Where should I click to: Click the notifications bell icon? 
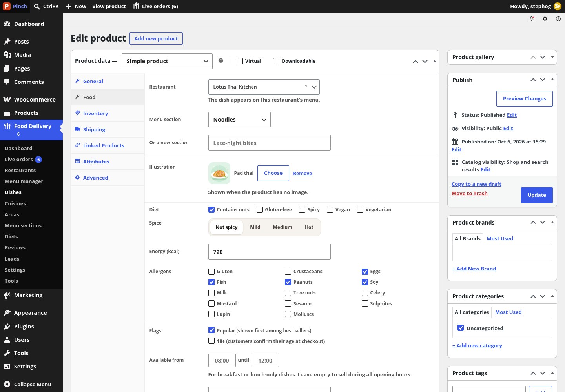coord(532,19)
